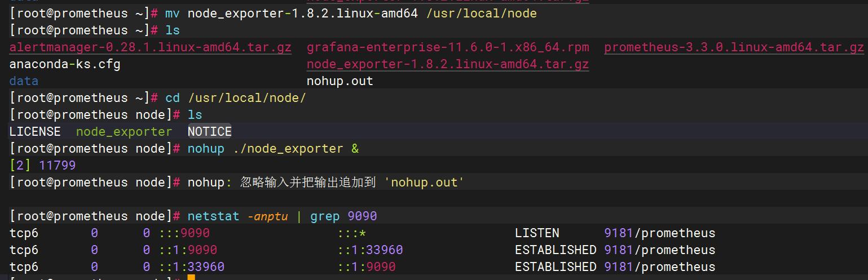Click tcp6 in the LISTEN row
This screenshot has height=280, width=868.
coord(24,233)
